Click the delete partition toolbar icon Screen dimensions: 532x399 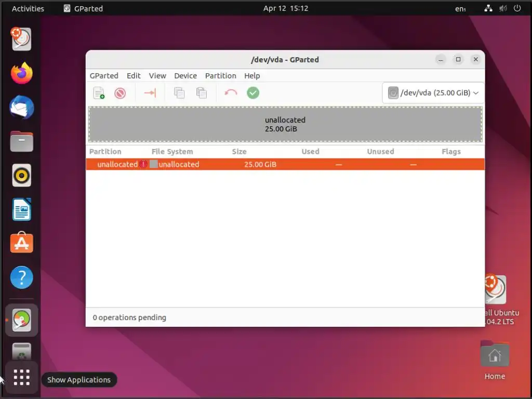pyautogui.click(x=120, y=93)
